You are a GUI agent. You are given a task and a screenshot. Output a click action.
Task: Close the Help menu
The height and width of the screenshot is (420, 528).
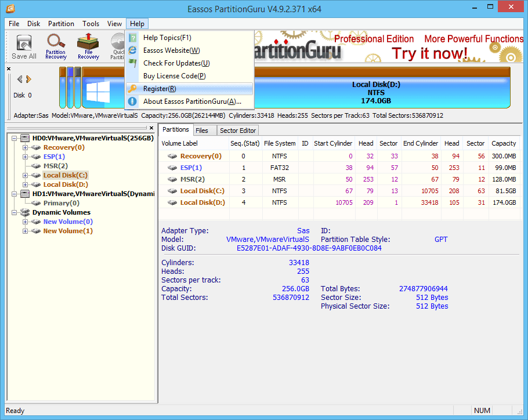pyautogui.click(x=137, y=24)
